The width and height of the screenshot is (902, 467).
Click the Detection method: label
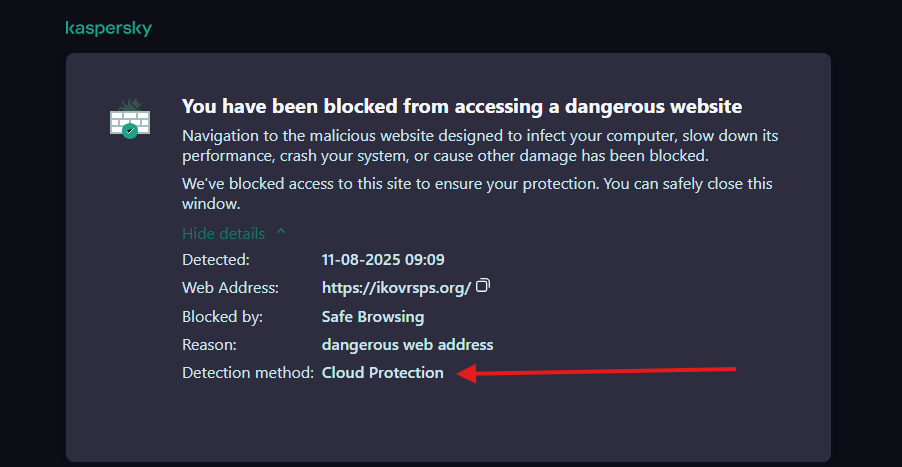point(248,373)
